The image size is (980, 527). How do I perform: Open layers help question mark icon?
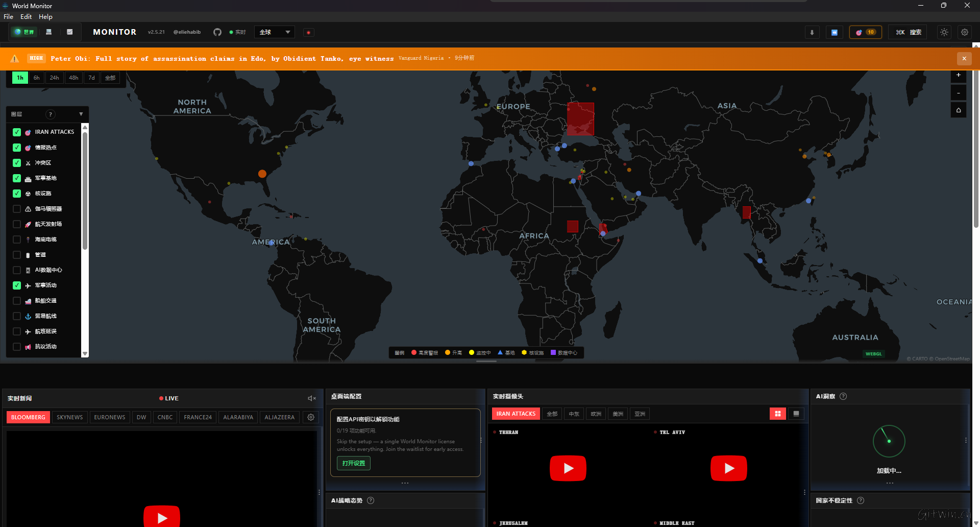click(51, 114)
